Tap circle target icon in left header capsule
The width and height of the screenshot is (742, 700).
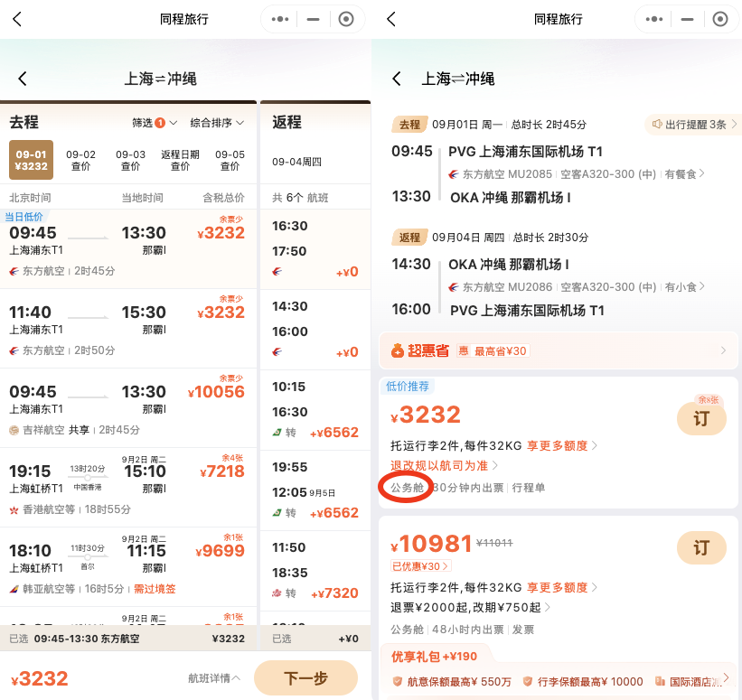pos(346,19)
